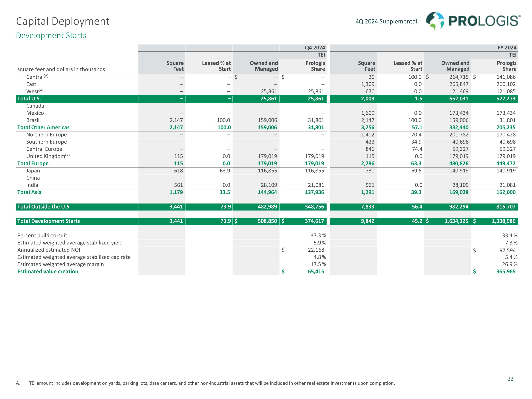Click the Capital Deployment page title
The height and width of the screenshot is (399, 532).
(x=63, y=21)
